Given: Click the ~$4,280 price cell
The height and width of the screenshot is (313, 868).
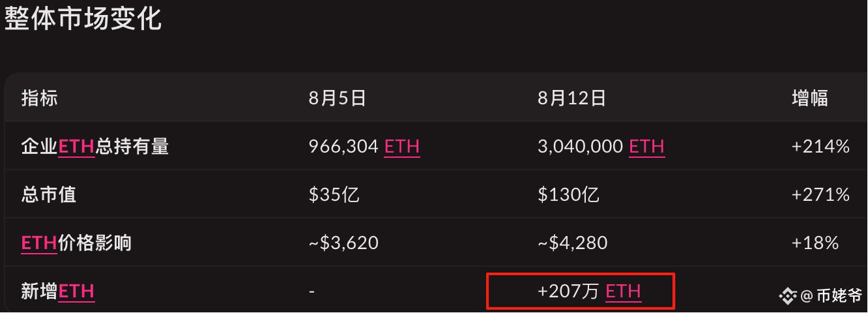Looking at the screenshot, I should coord(572,243).
